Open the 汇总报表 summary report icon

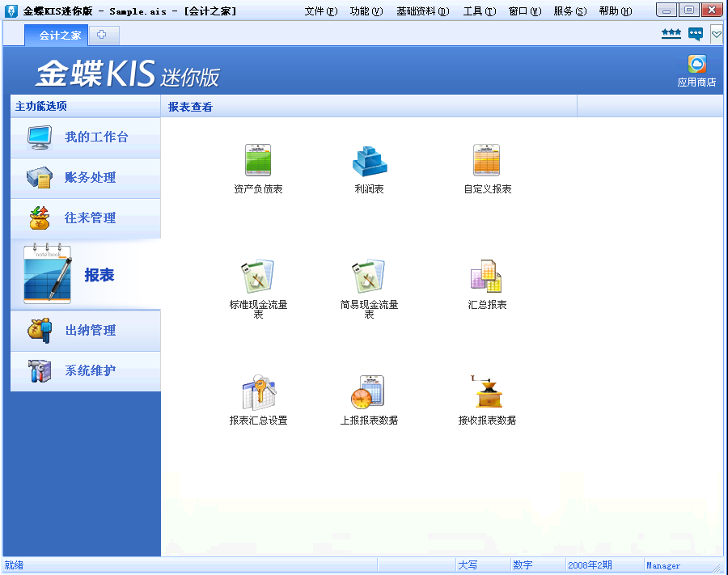487,277
